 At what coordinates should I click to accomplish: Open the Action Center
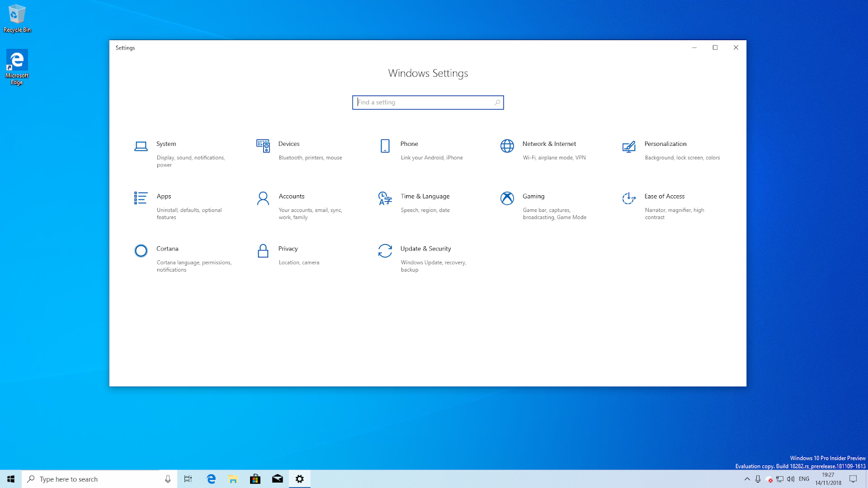(852, 479)
